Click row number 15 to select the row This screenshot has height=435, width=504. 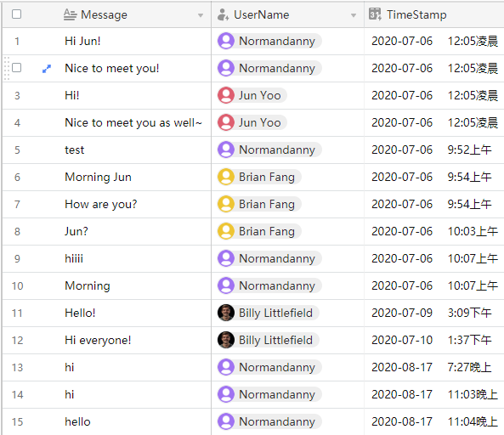17,421
